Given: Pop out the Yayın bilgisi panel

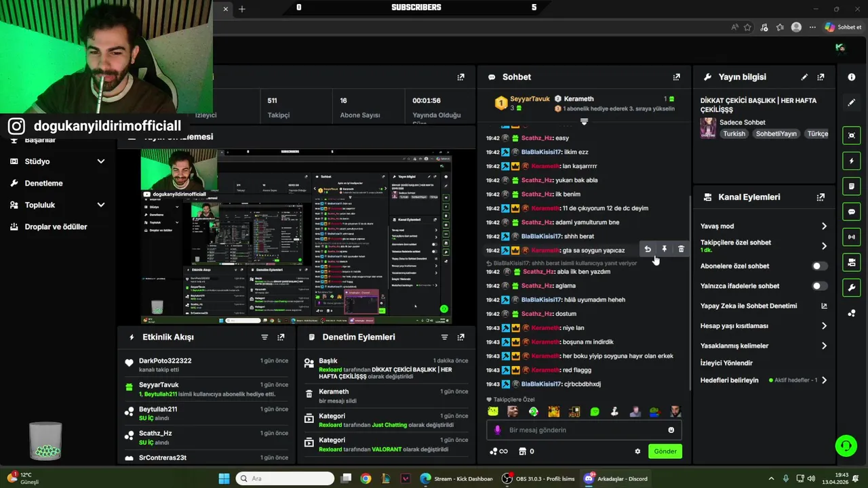Looking at the screenshot, I should coord(821,77).
